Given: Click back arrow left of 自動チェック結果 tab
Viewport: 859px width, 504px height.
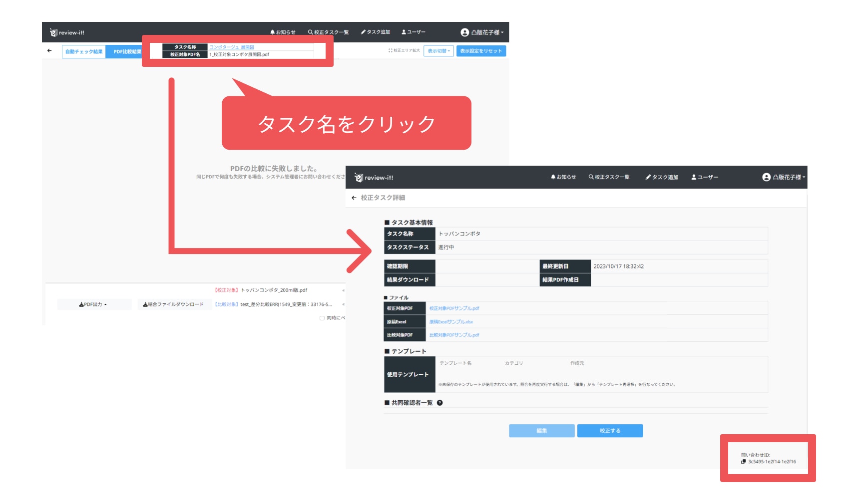Looking at the screenshot, I should click(x=49, y=51).
